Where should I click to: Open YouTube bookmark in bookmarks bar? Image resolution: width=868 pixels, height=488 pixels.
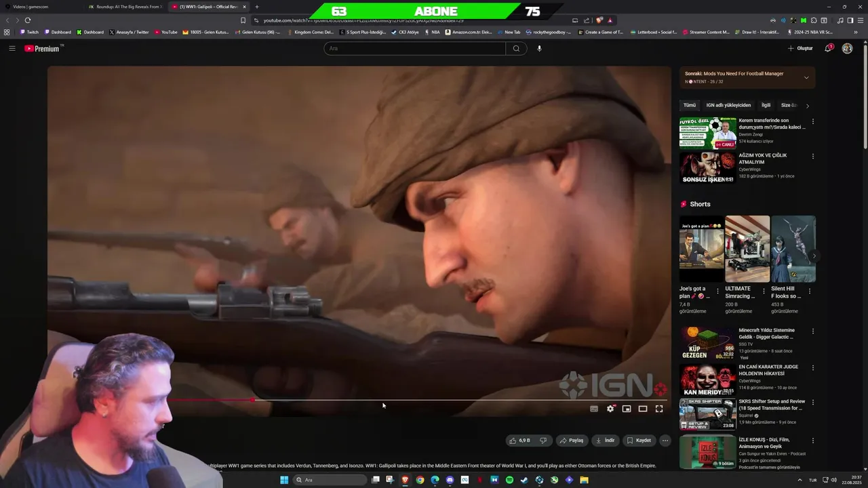pyautogui.click(x=166, y=32)
